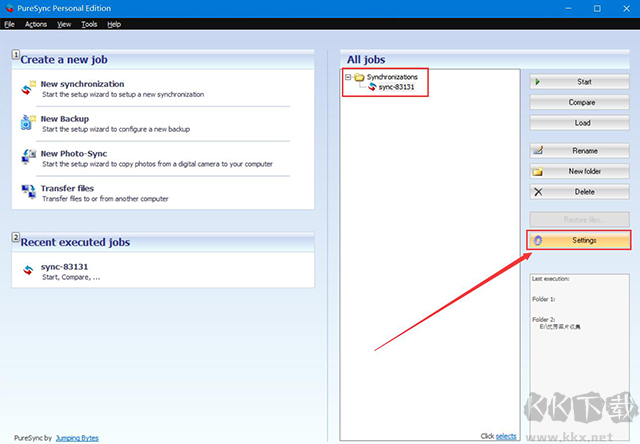Open sync-83131 in Recent executed jobs

(64, 267)
